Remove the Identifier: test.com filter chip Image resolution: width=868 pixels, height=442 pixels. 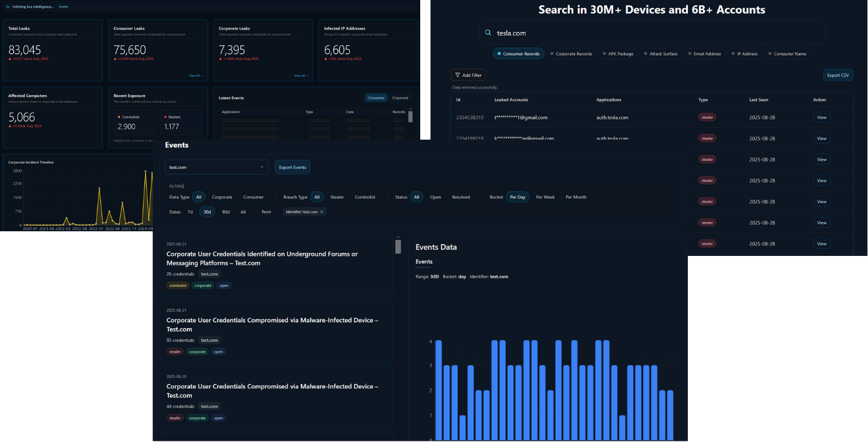point(322,212)
